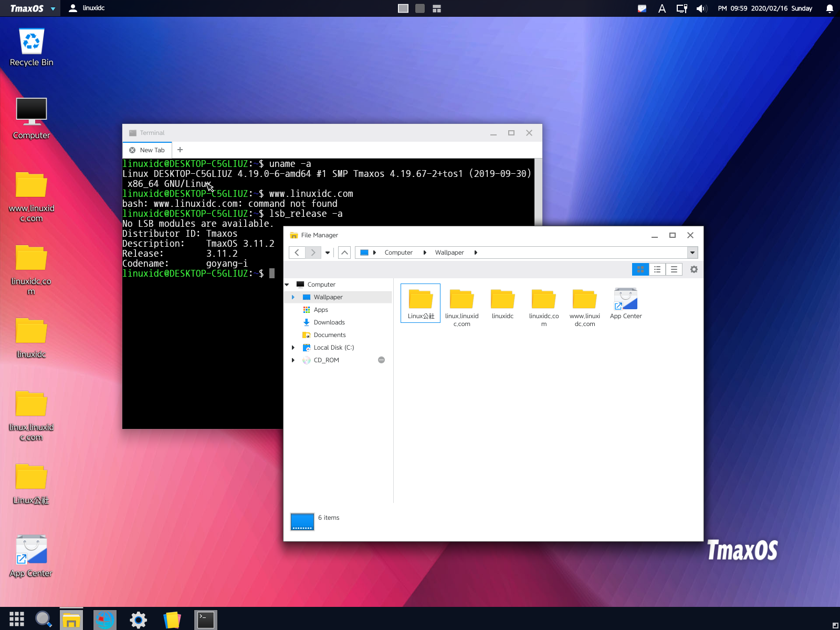Click Computer in the address breadcrumb
Screen dimensions: 840x630
click(398, 253)
